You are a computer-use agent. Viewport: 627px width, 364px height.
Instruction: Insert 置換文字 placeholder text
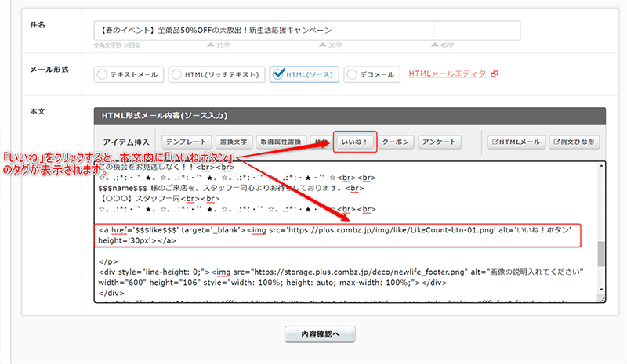click(233, 142)
